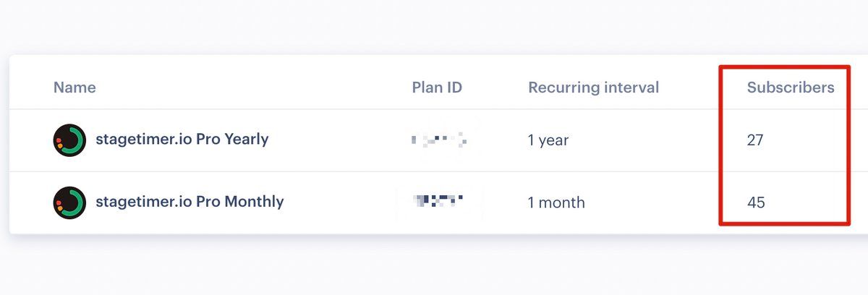
Task: Click the "1 year" recurring interval cell
Action: [548, 140]
